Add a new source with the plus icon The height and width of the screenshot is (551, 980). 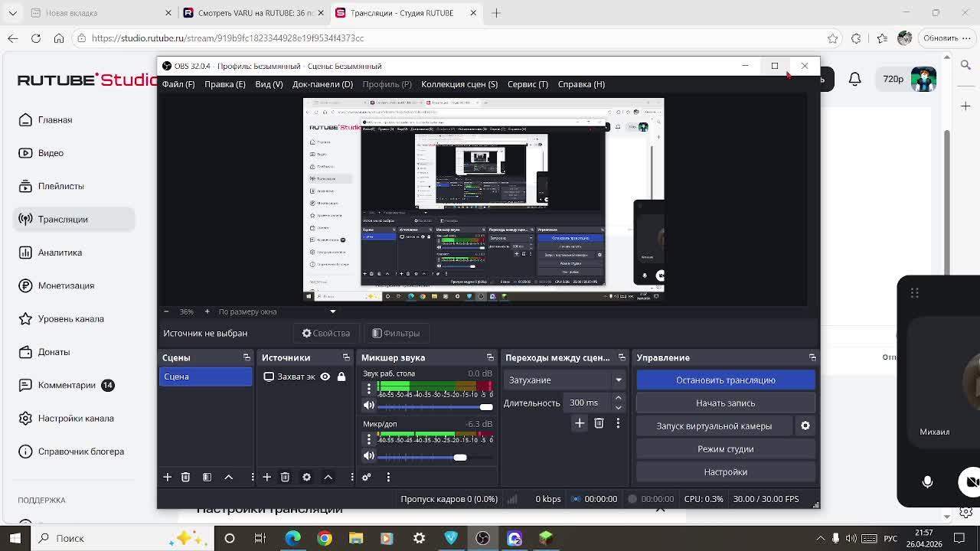(266, 477)
